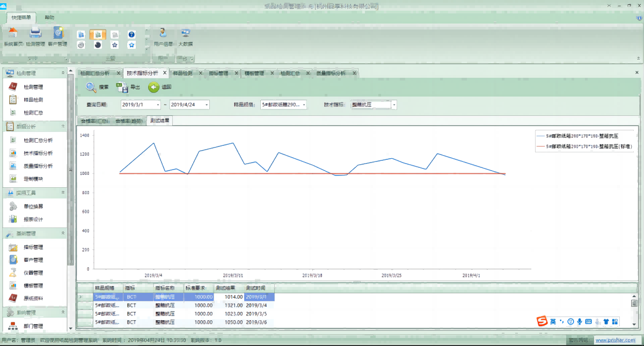Screen dimensions: 644x346
Task: Click the 搜索 magnifier icon
Action: pyautogui.click(x=91, y=87)
